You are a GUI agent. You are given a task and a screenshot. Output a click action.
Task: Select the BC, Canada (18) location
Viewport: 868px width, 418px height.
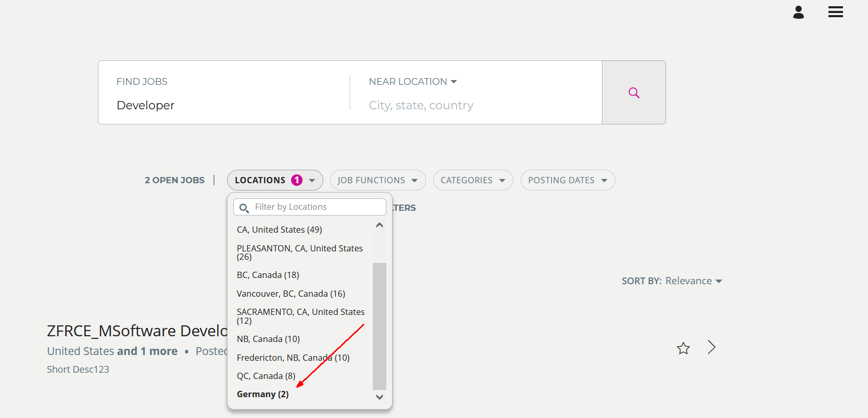coord(268,275)
